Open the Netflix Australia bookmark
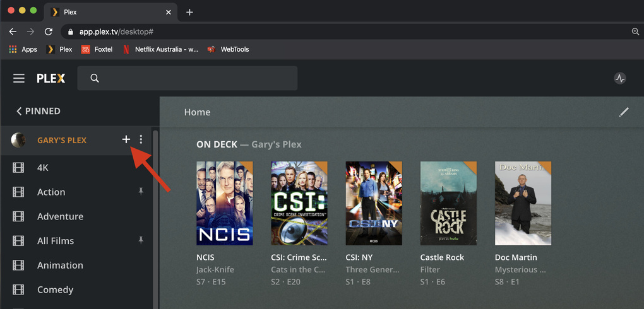 [x=160, y=49]
